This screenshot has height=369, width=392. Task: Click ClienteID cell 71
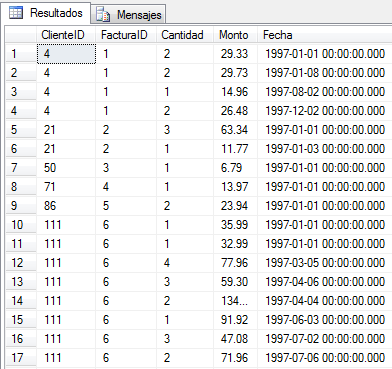pyautogui.click(x=66, y=187)
